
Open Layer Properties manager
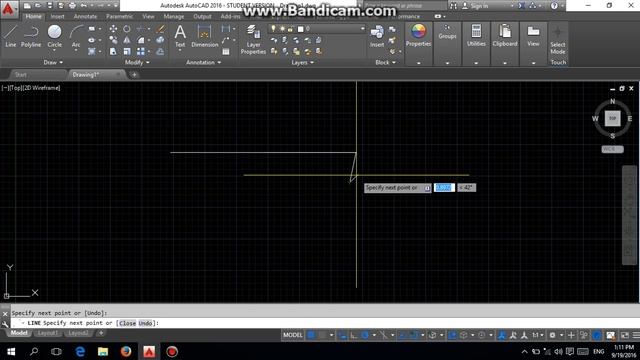click(253, 39)
